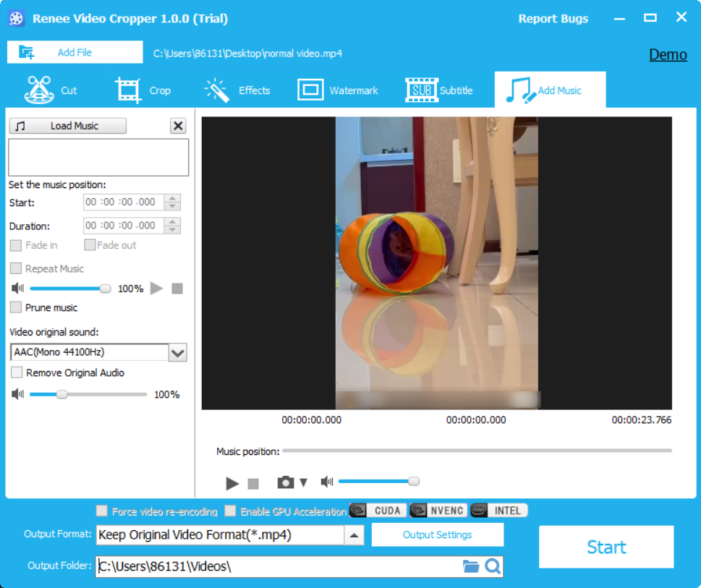Open the Effects tab
This screenshot has width=701, height=588.
click(238, 90)
